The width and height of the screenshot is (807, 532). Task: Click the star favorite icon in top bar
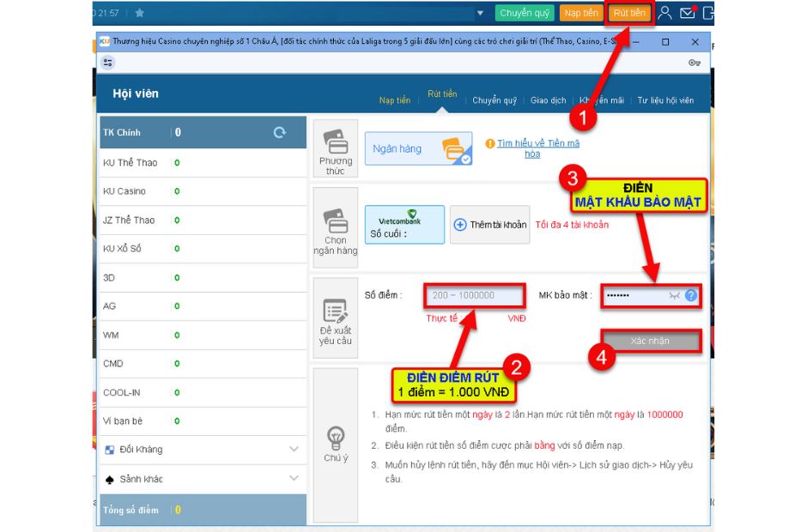pos(139,13)
